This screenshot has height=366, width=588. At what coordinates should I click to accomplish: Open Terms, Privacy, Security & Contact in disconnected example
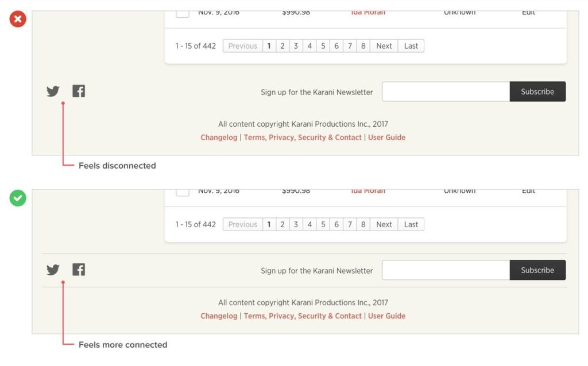pyautogui.click(x=303, y=138)
